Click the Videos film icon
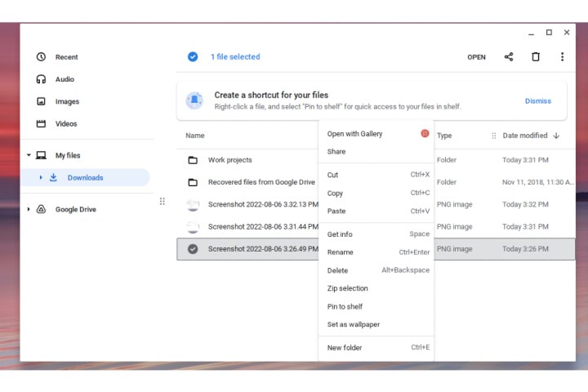Screen dimensions: 588x392 [41, 124]
